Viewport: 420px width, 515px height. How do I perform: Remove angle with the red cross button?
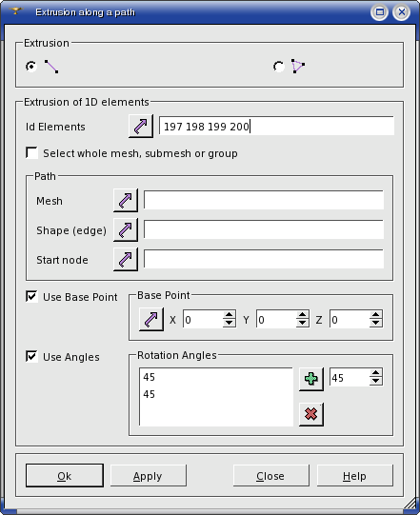pyautogui.click(x=311, y=414)
